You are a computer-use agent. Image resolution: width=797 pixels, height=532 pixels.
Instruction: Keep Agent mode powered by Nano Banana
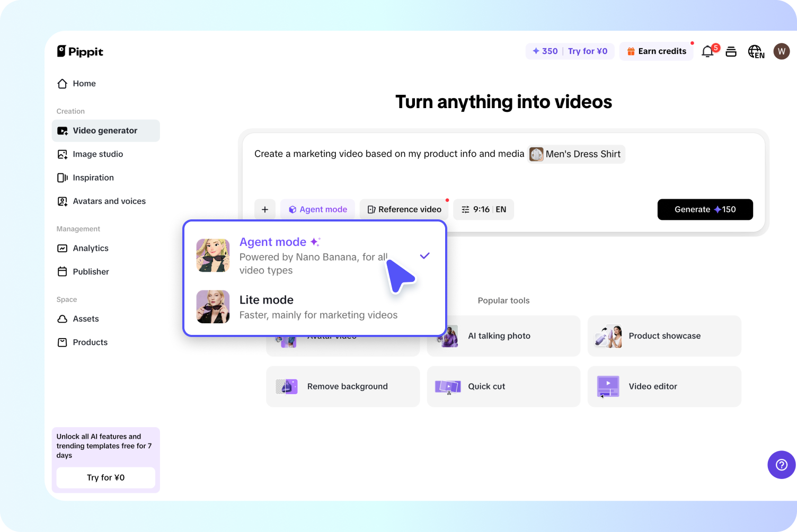pyautogui.click(x=315, y=255)
